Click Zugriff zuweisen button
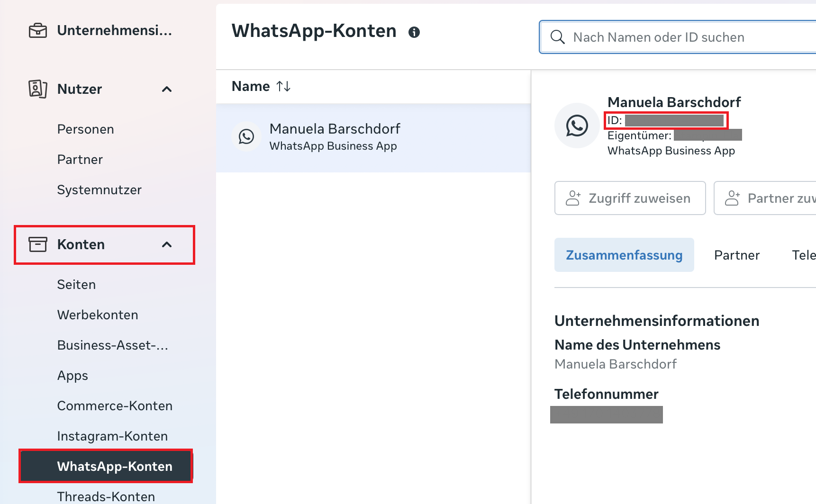The width and height of the screenshot is (816, 504). pos(630,198)
